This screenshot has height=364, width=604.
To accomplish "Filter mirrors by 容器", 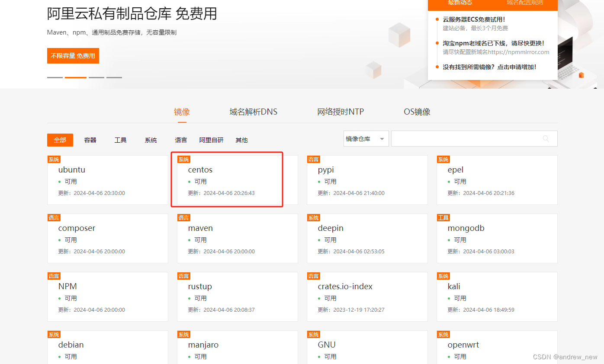I will [x=90, y=140].
